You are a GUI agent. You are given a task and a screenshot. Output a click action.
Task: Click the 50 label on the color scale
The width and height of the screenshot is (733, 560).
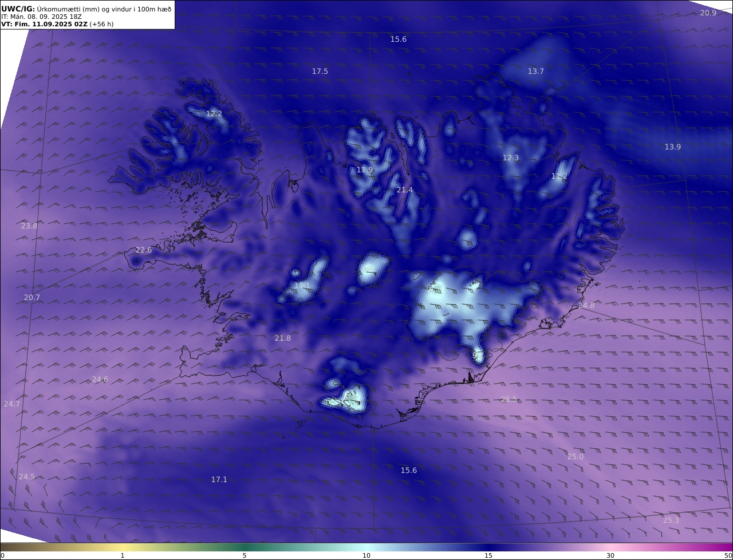coord(728,555)
